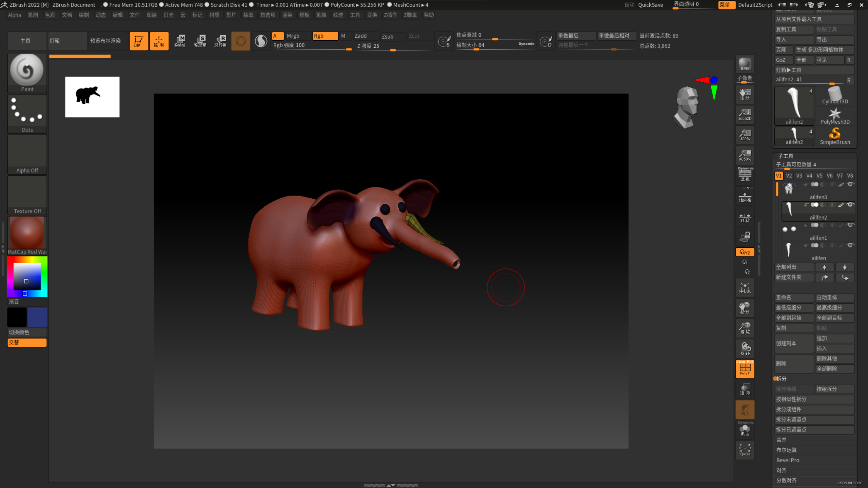Toggle the Rgb channel button
Image resolution: width=868 pixels, height=488 pixels.
[324, 36]
